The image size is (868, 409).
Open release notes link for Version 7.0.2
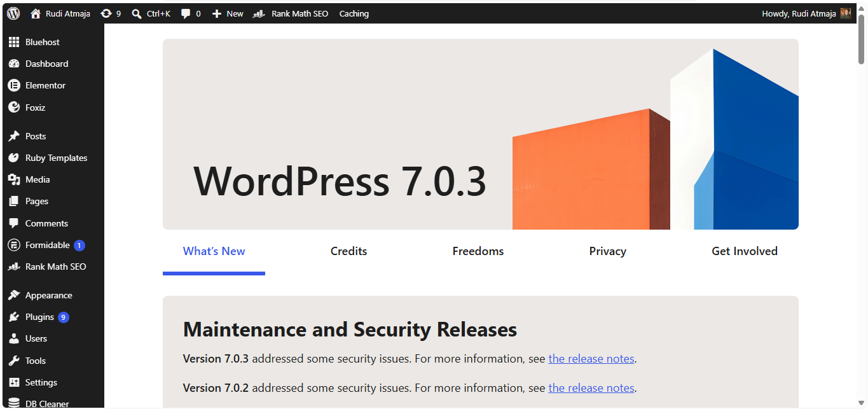(x=591, y=388)
